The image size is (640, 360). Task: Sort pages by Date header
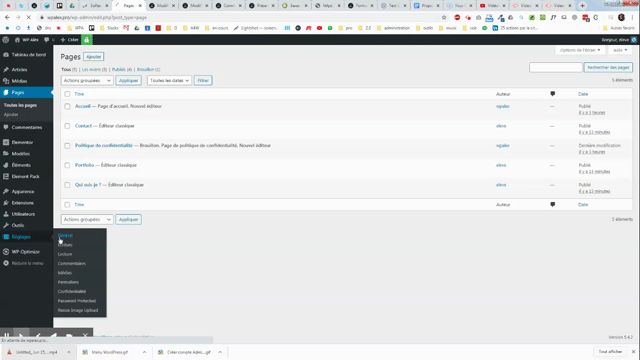(x=583, y=94)
